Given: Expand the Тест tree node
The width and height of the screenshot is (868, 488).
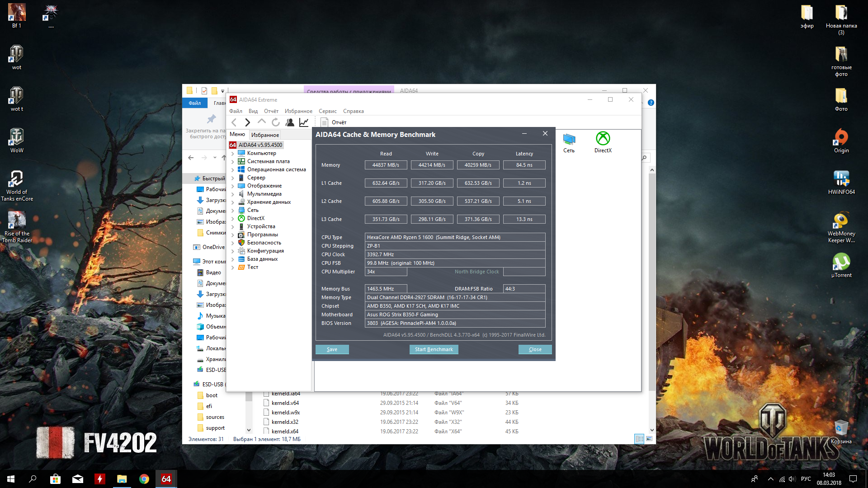Looking at the screenshot, I should [x=233, y=267].
